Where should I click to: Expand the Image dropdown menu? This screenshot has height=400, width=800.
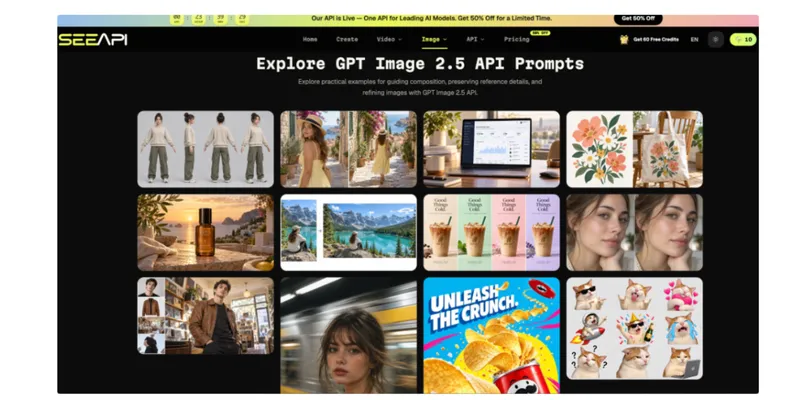point(434,39)
